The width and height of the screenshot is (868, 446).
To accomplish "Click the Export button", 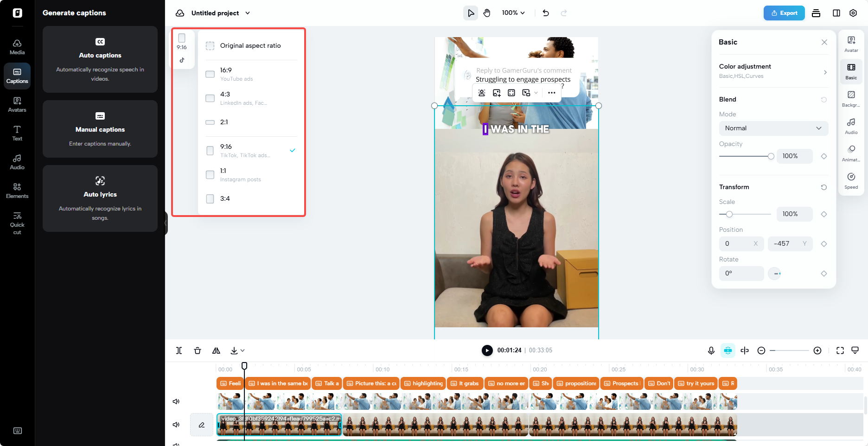I will click(784, 13).
